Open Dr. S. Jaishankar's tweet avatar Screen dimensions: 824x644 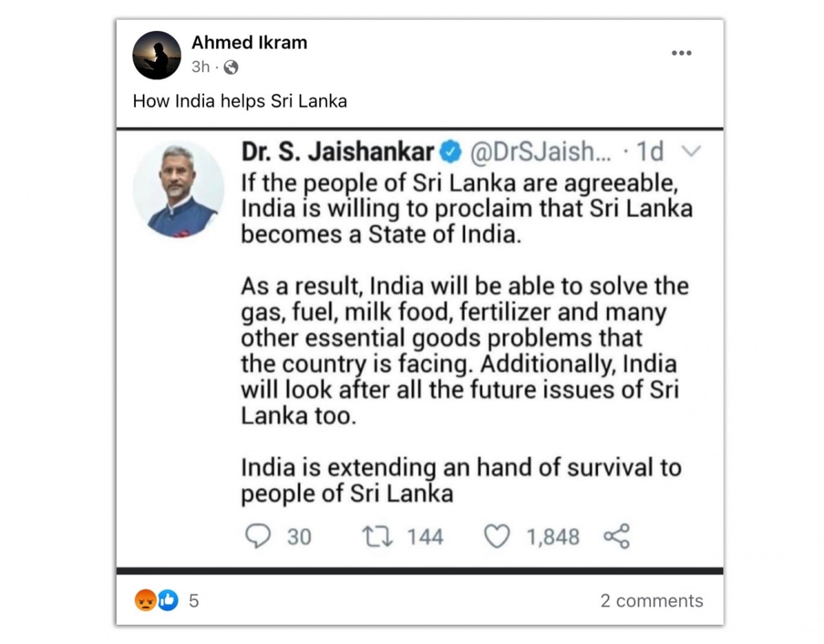coord(179,190)
